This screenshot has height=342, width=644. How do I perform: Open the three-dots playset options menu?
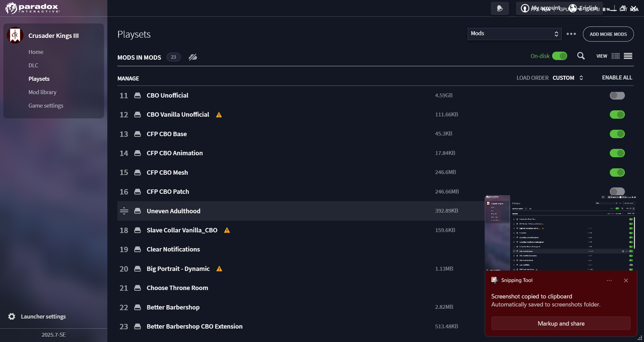coord(571,34)
